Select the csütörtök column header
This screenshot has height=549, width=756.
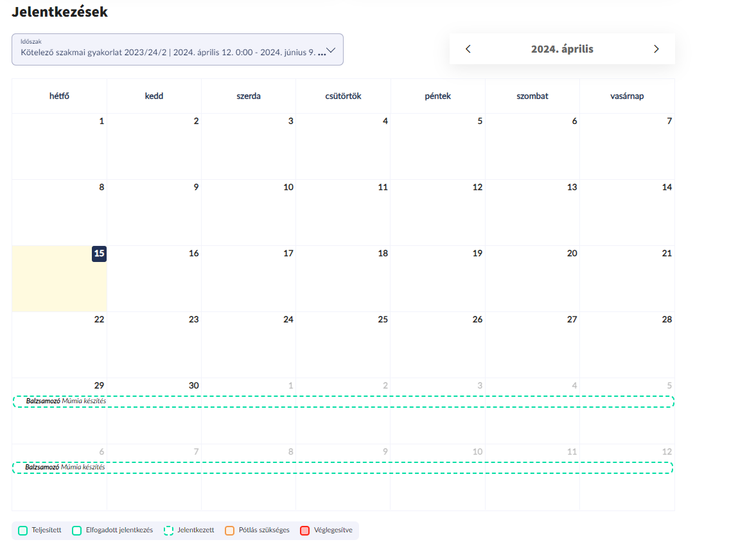tap(343, 96)
